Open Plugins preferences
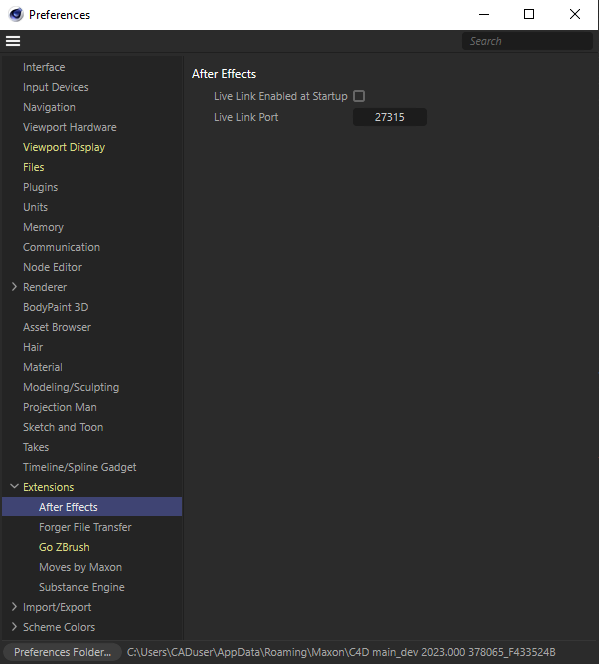This screenshot has height=664, width=599. pos(40,187)
